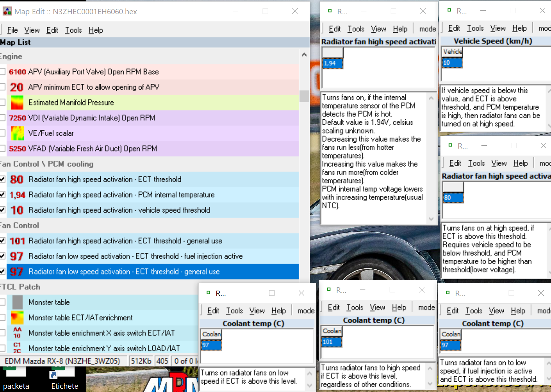Uncheck Radiator fan high speed ECT threshold checkbox
Screen dimensions: 551x392
pyautogui.click(x=3, y=179)
